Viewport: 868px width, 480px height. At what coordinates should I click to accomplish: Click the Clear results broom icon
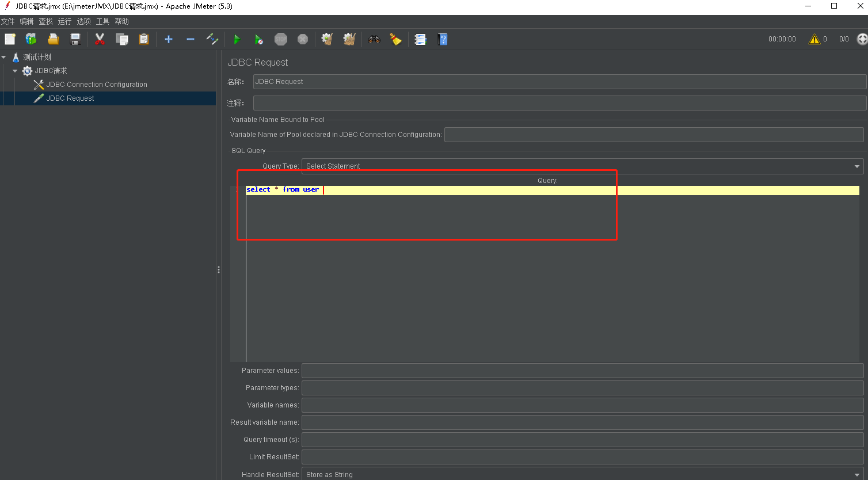pos(327,39)
